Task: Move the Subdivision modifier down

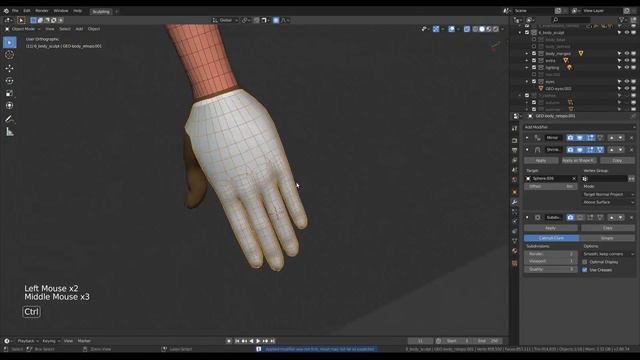Action: pos(620,218)
